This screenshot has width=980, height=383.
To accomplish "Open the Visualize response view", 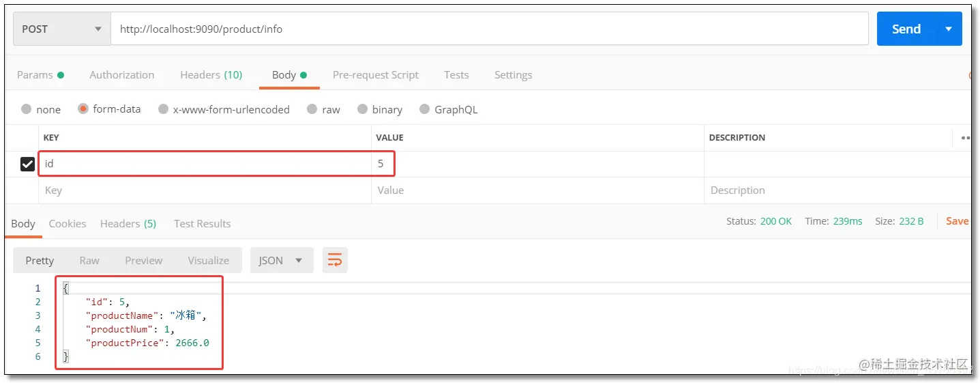I will tap(209, 260).
